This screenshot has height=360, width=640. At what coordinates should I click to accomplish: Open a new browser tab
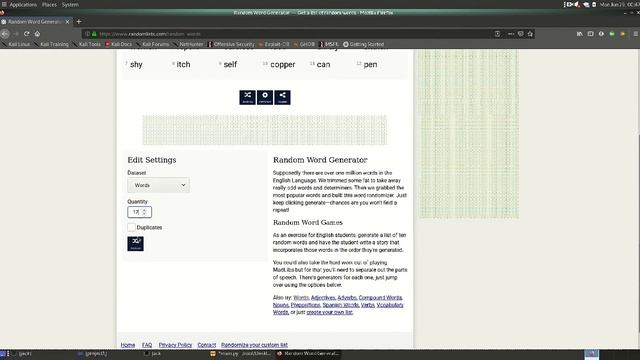pos(79,22)
